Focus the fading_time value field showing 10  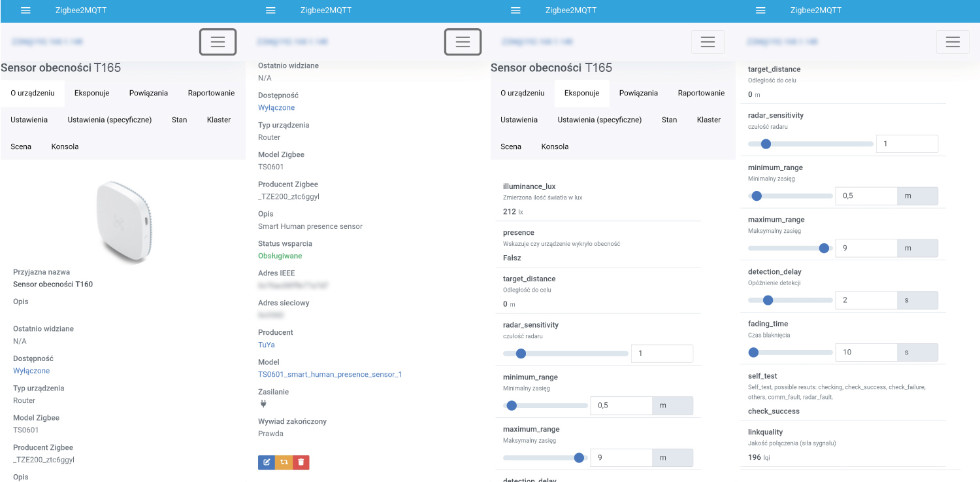(866, 353)
